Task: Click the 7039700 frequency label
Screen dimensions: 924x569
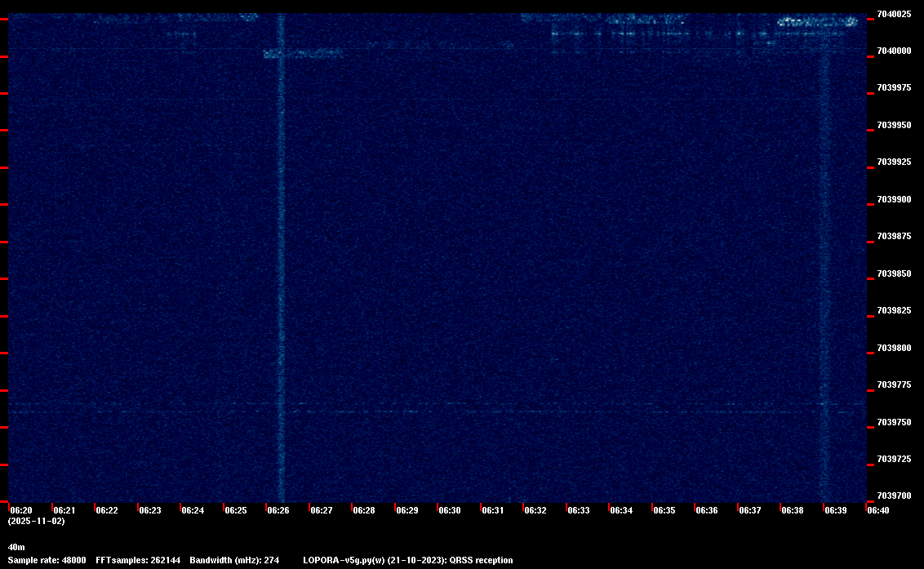Action: 894,496
